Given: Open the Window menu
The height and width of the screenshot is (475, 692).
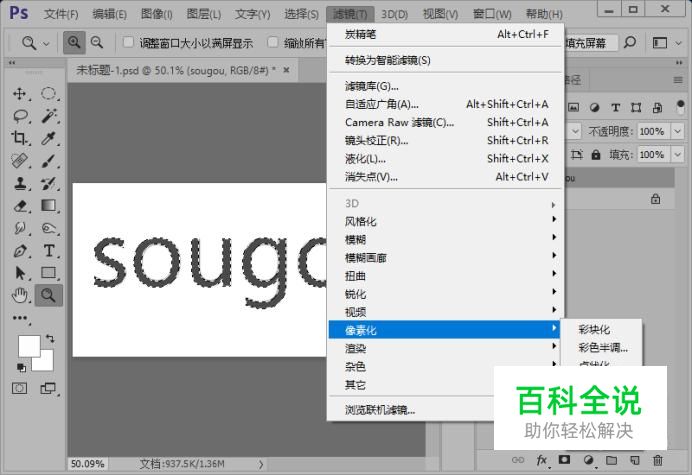Looking at the screenshot, I should coord(492,14).
